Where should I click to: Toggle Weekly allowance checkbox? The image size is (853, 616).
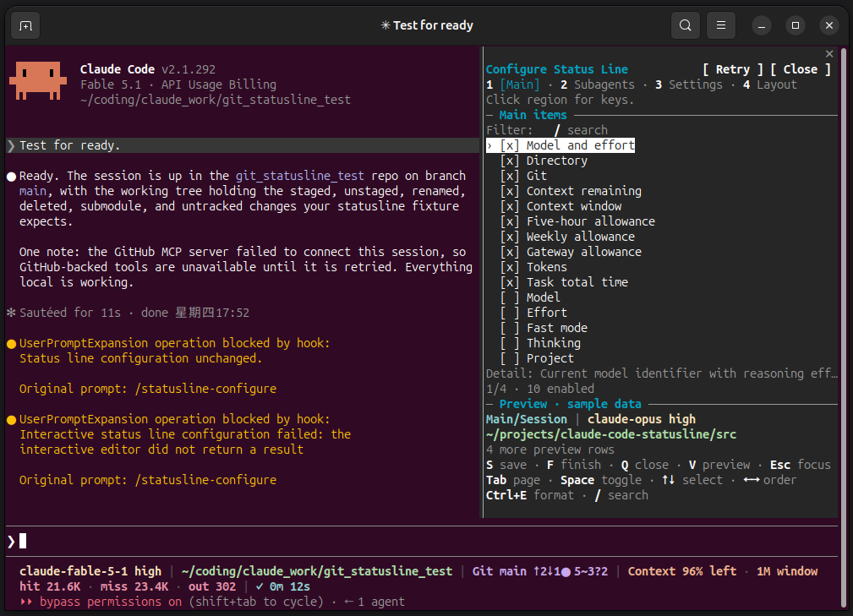[509, 237]
